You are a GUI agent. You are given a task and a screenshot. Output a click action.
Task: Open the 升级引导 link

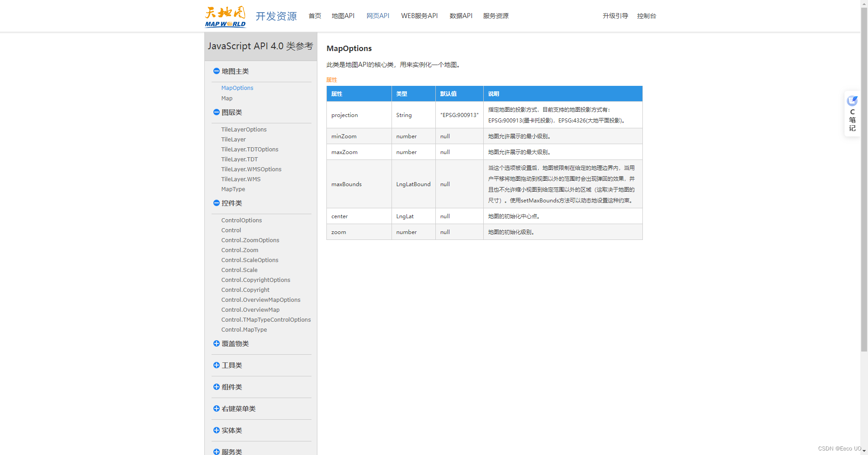click(615, 15)
